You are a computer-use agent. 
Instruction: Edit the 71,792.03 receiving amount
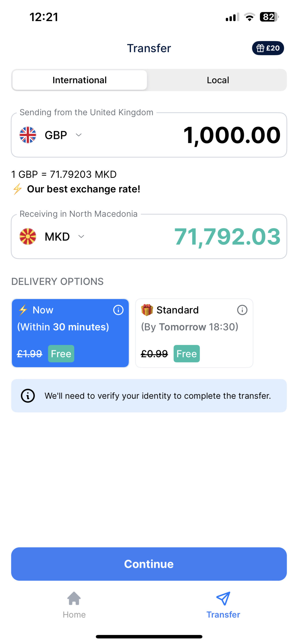click(x=227, y=236)
